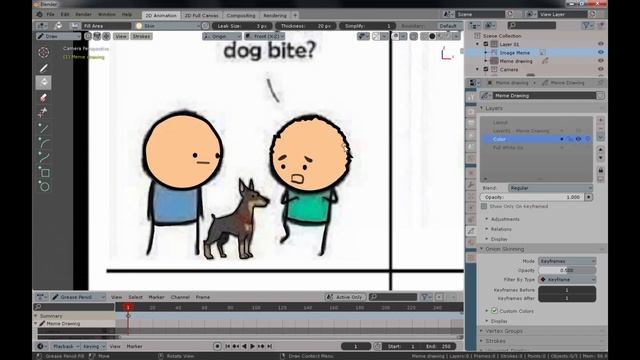Screen dimensions: 640x360
Task: Expand the Adjustments subpanel
Action: (487, 219)
